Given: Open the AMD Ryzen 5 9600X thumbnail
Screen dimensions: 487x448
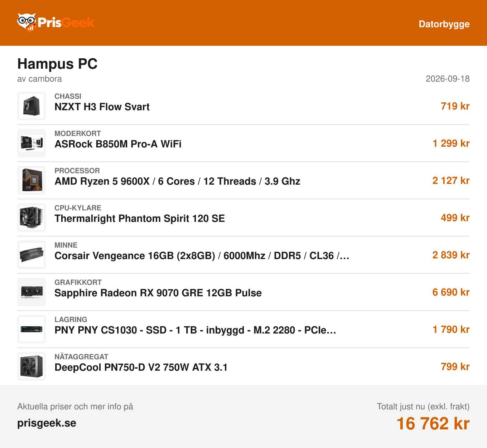Looking at the screenshot, I should [x=32, y=180].
